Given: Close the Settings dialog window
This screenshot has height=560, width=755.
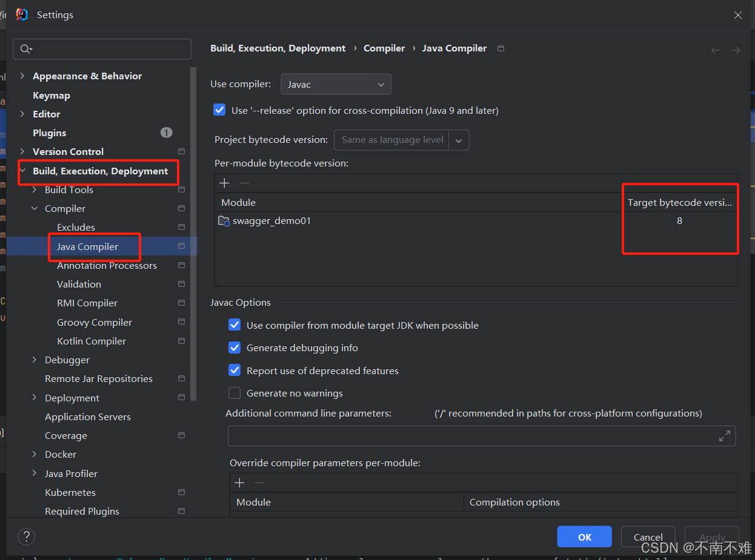Looking at the screenshot, I should pos(738,15).
